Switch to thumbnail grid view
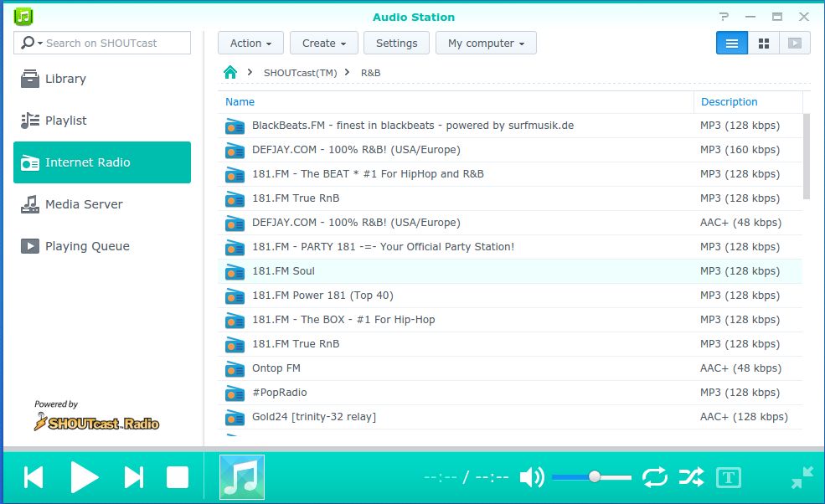Image resolution: width=825 pixels, height=504 pixels. pyautogui.click(x=764, y=44)
